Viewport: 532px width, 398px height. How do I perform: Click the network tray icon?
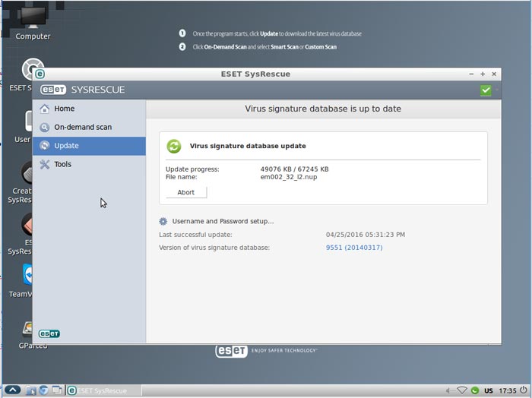(x=462, y=390)
